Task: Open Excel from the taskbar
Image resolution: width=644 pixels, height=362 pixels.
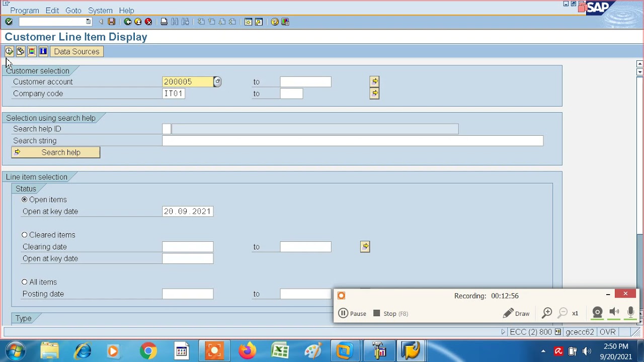Action: pos(280,351)
